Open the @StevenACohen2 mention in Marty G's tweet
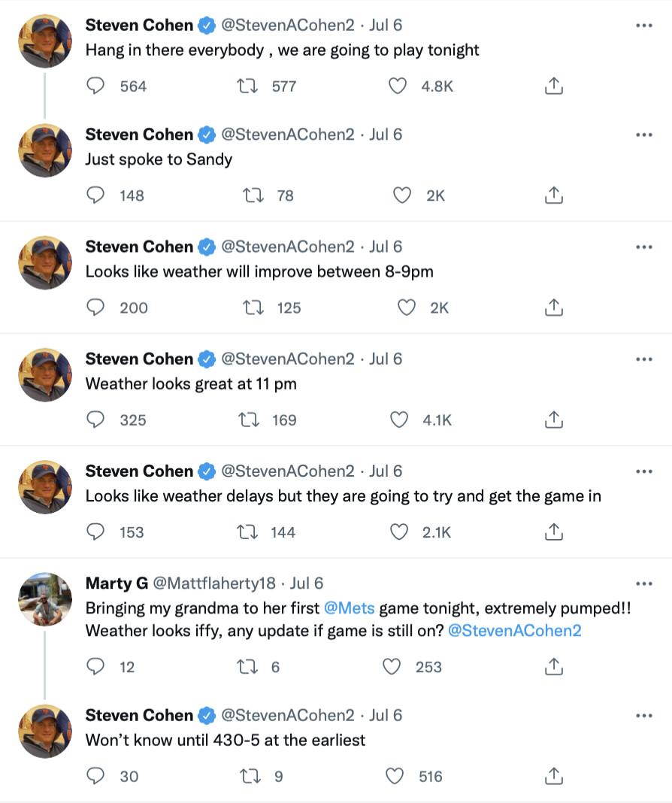Viewport: 672px width, 803px height. (514, 631)
